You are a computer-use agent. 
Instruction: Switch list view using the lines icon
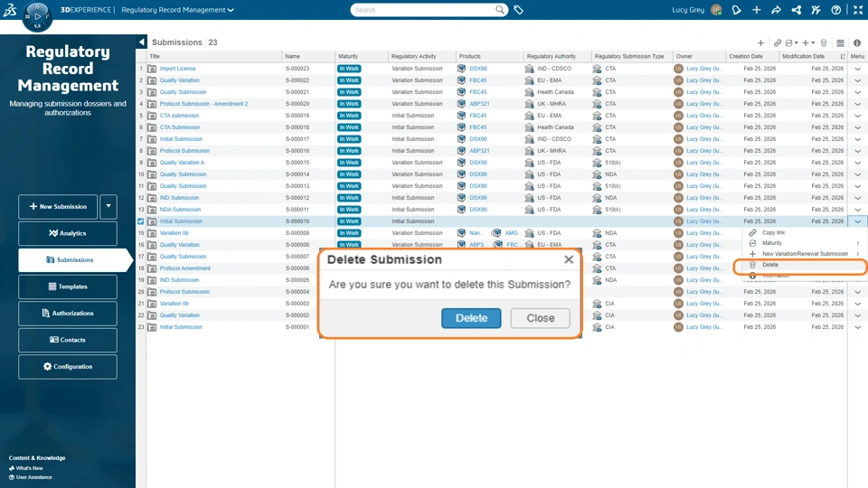[x=840, y=42]
